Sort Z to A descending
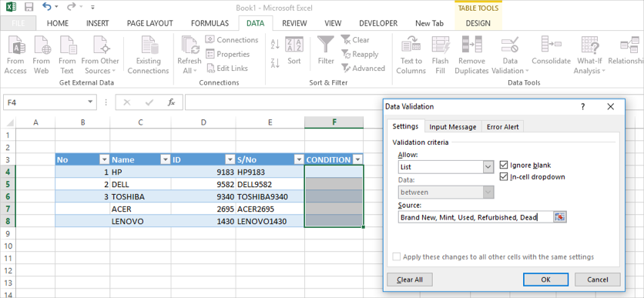 point(275,63)
